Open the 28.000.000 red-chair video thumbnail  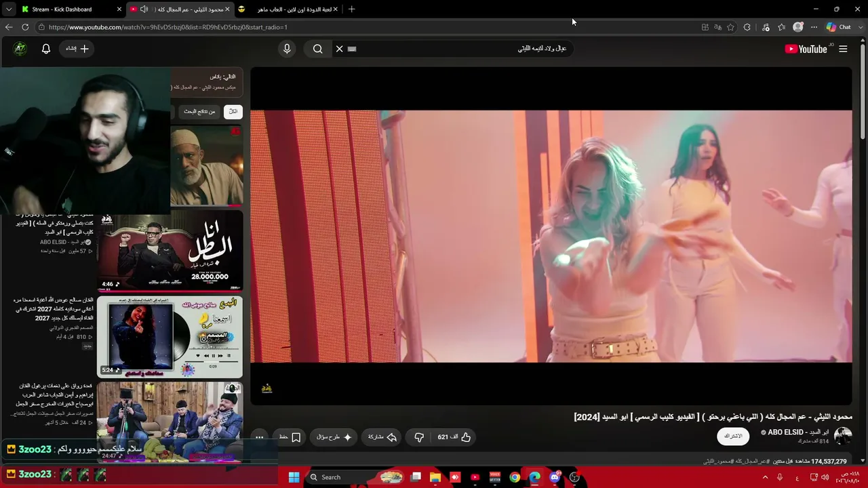(170, 251)
